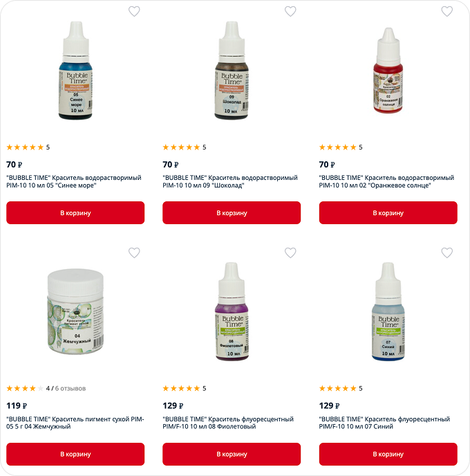Add "Оранжевое солнце" dye to cart
The height and width of the screenshot is (476, 470).
pos(388,213)
